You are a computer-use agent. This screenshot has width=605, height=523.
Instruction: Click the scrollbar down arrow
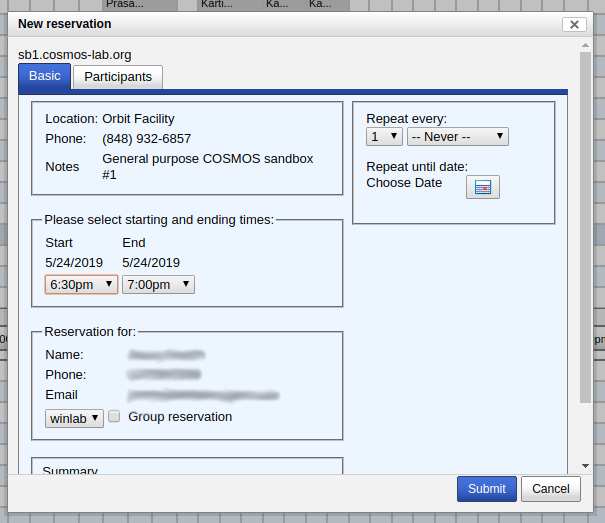[x=585, y=465]
